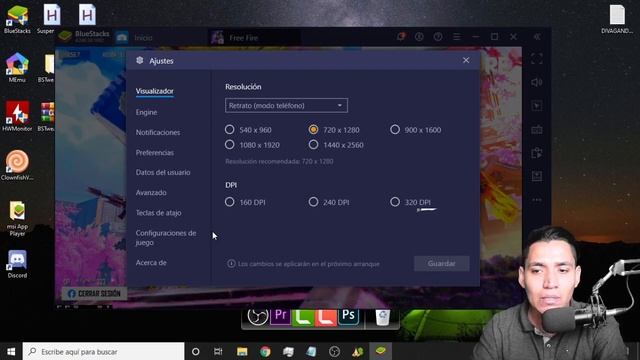
Task: Open the BlueStacks account icon
Action: 419,37
